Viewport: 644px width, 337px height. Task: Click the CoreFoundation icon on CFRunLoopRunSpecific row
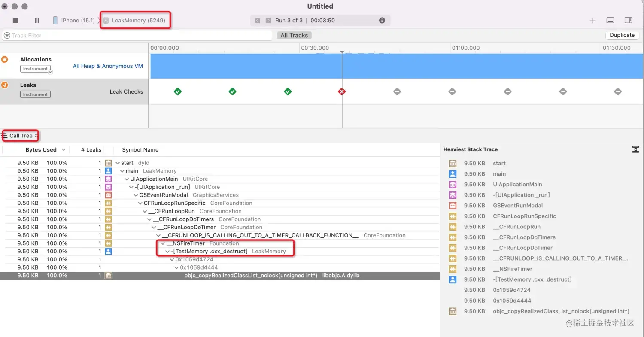(108, 203)
